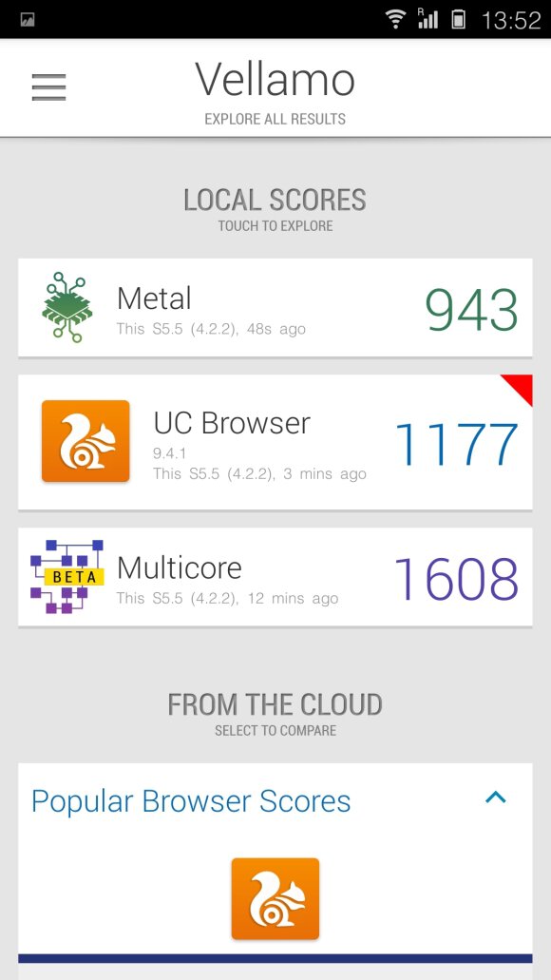Viewport: 551px width, 980px height.
Task: Tap the Local Scores heading
Action: click(x=275, y=200)
